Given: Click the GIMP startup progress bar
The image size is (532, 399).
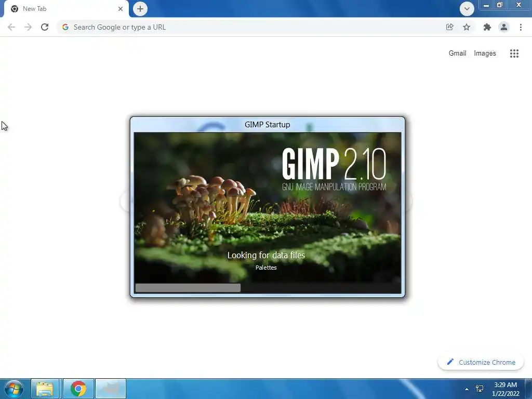Looking at the screenshot, I should tap(268, 288).
